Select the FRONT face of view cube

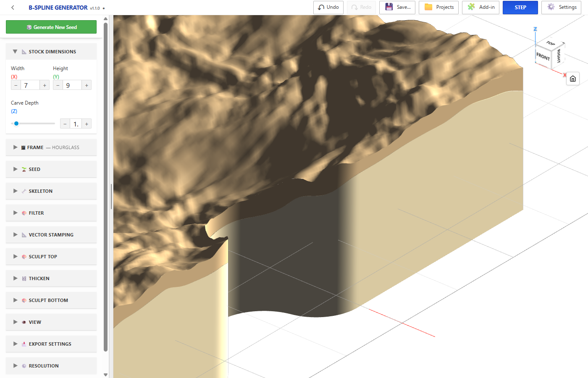(x=543, y=56)
